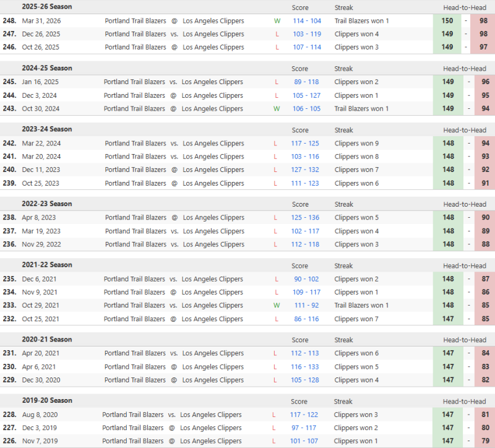The height and width of the screenshot is (448, 495).
Task: Open the 102 - 117 score link
Action: [x=305, y=231]
